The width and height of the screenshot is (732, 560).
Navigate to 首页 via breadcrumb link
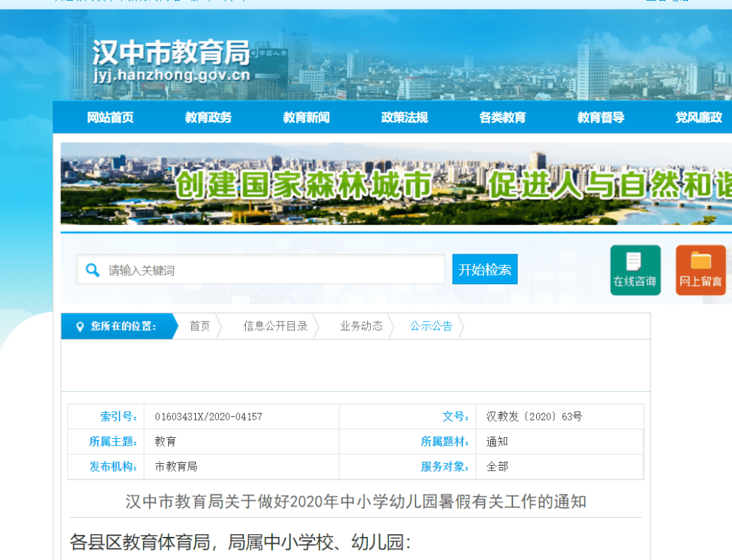(x=199, y=326)
